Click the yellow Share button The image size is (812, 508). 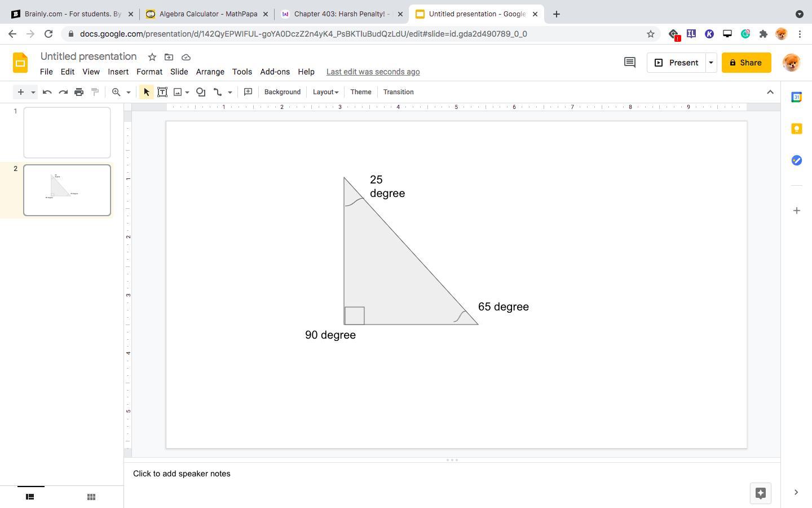747,63
